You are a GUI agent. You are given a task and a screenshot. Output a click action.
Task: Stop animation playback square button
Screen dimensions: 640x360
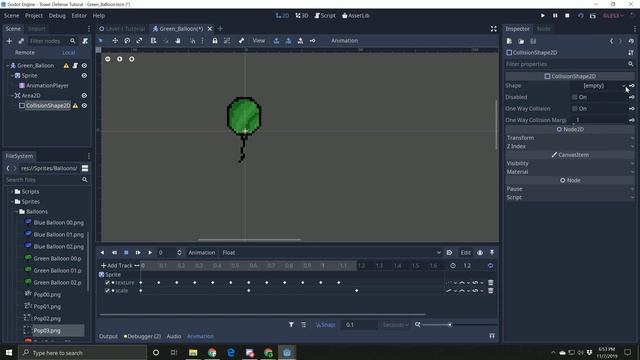pyautogui.click(x=126, y=253)
